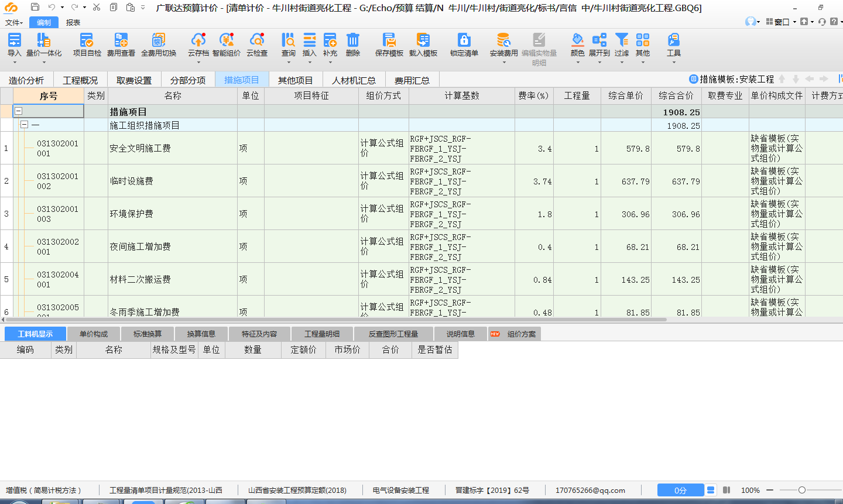Click 保存模板 save template icon

tap(389, 40)
